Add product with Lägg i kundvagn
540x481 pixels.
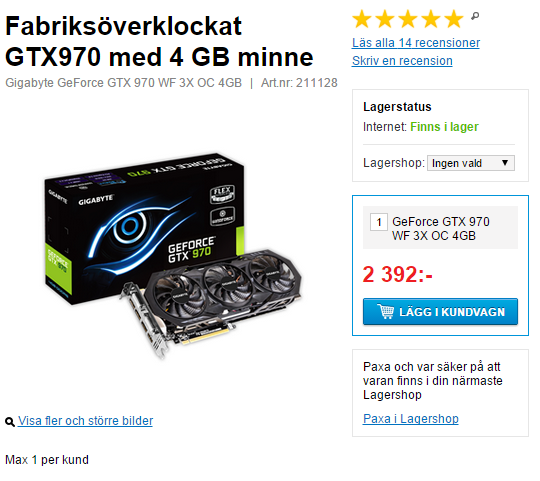pos(440,312)
